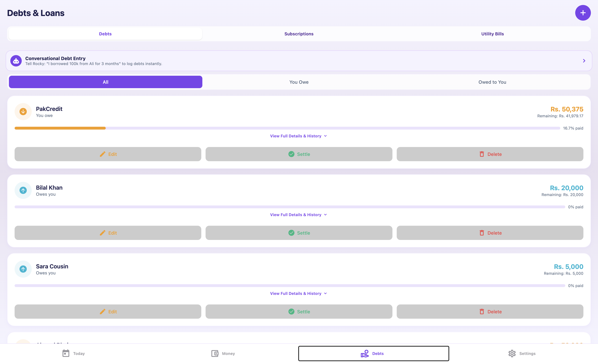Open Money via the wallet icon
This screenshot has width=598, height=364.
coord(215,353)
